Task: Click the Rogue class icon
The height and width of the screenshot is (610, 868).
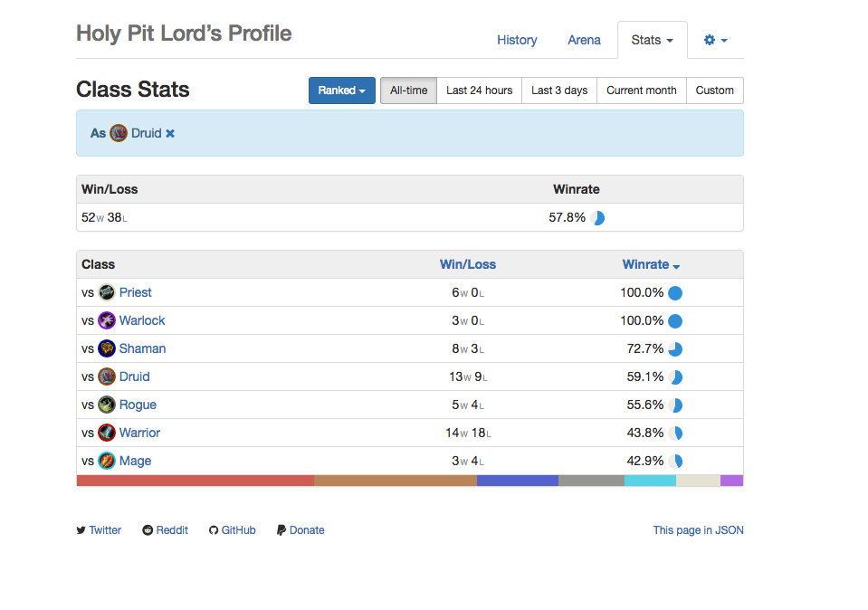Action: coord(107,405)
